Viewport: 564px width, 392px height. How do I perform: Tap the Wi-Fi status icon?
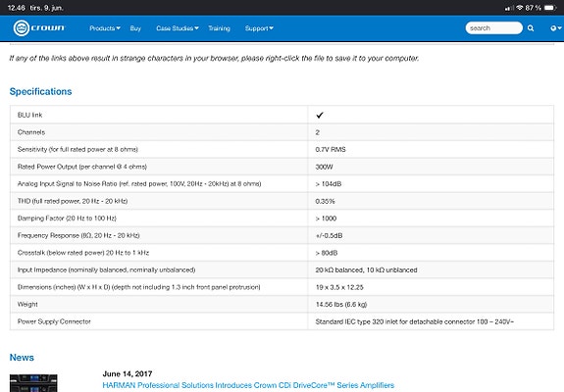click(x=520, y=8)
